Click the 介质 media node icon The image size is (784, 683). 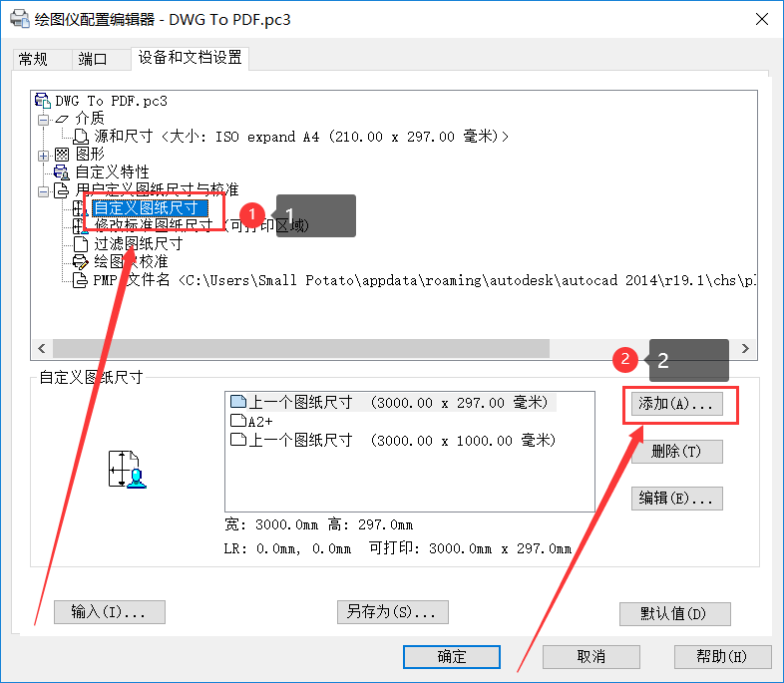[x=62, y=119]
